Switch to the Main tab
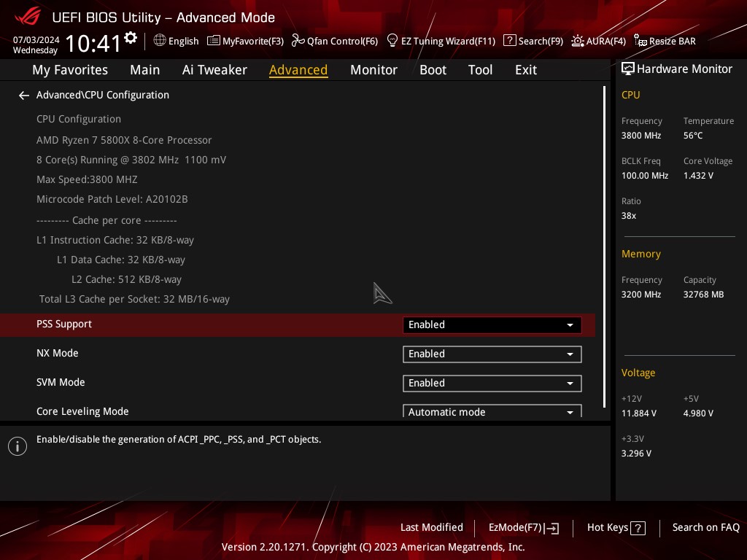This screenshot has height=560, width=747. click(145, 70)
